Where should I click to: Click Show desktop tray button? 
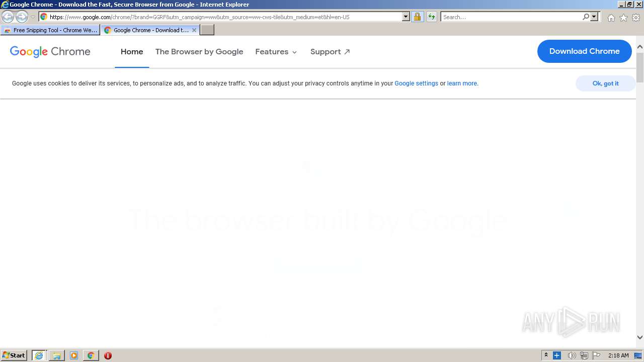click(638, 355)
